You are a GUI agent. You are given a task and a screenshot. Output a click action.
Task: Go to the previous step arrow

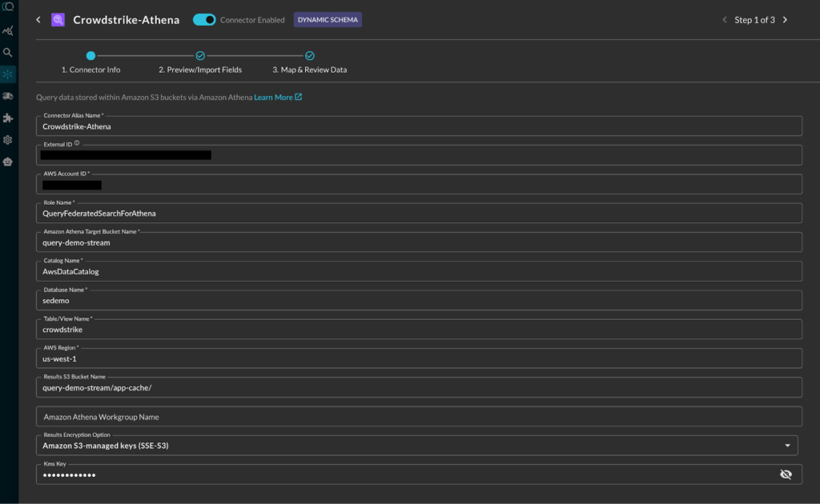coord(725,20)
